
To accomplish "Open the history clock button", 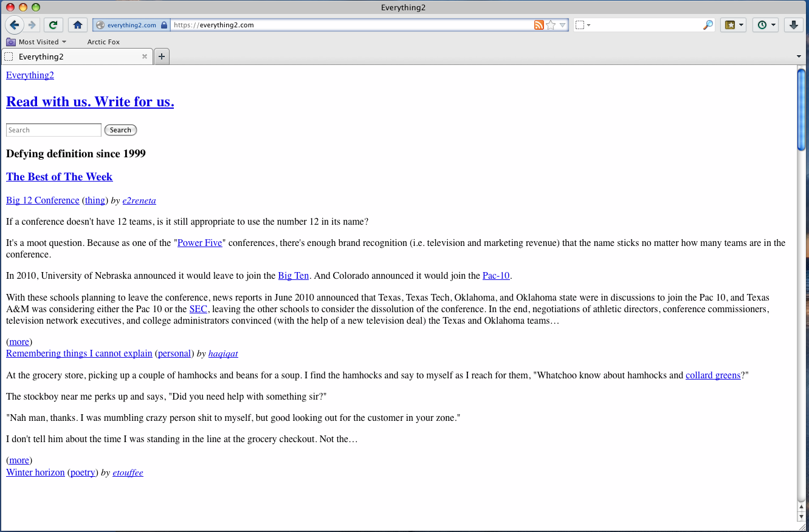I will click(x=762, y=25).
